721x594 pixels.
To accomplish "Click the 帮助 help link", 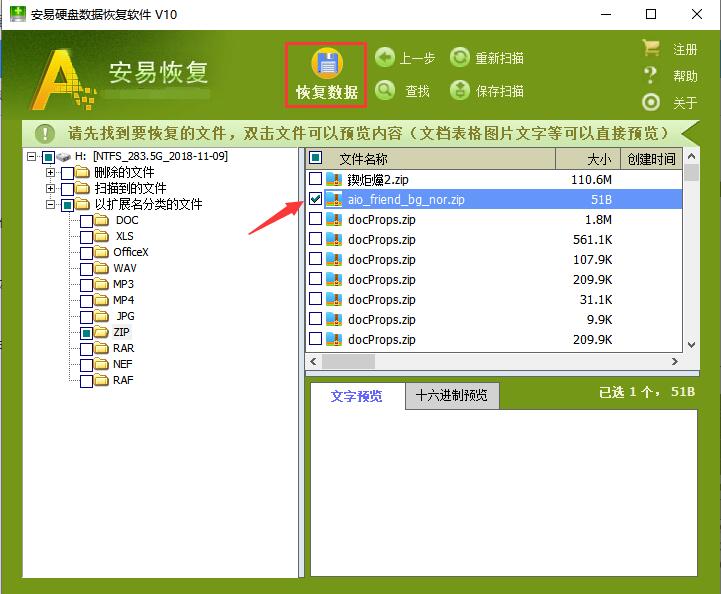I will pos(685,76).
